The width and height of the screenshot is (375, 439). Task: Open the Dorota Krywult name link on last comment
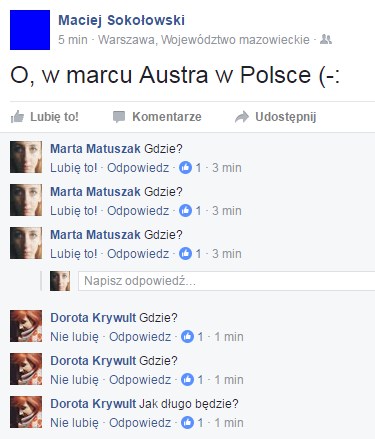pyautogui.click(x=93, y=404)
